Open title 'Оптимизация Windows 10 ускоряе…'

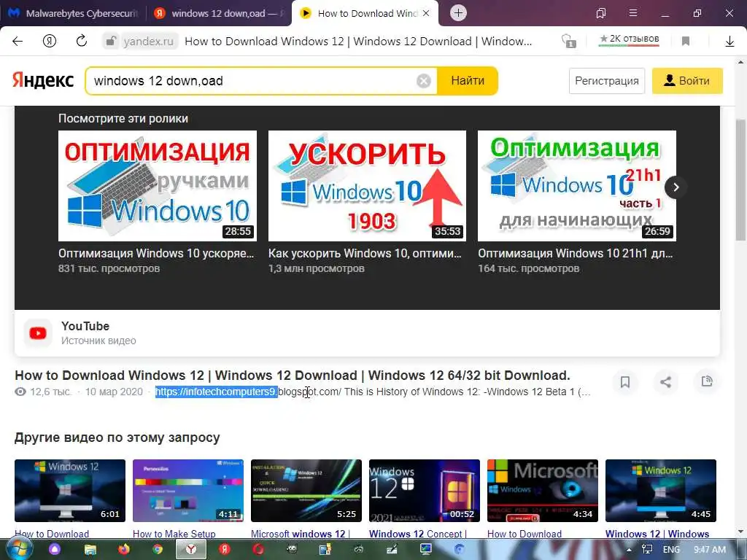click(x=156, y=253)
